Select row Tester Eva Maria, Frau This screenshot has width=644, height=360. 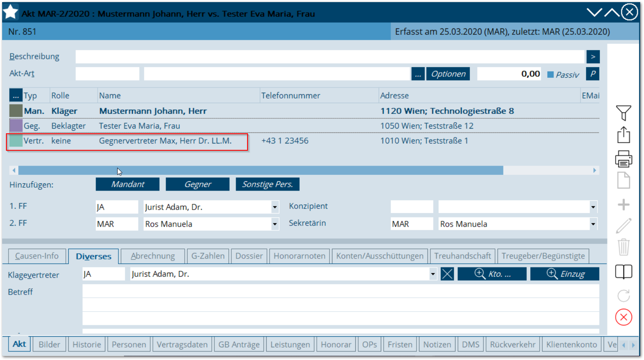304,126
